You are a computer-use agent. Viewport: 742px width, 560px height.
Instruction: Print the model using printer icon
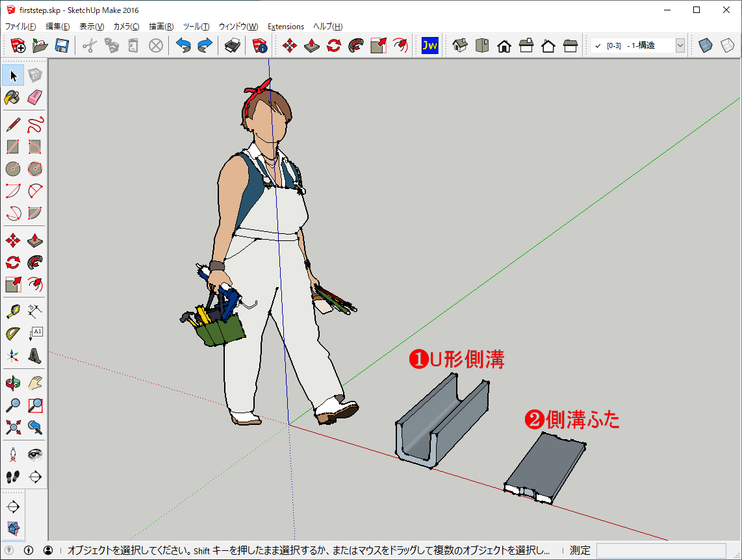coord(233,46)
